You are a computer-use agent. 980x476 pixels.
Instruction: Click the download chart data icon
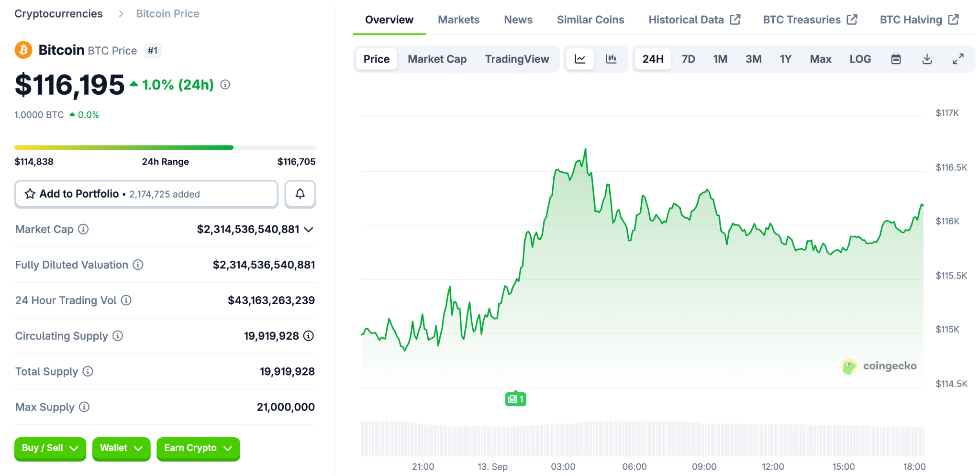tap(927, 59)
